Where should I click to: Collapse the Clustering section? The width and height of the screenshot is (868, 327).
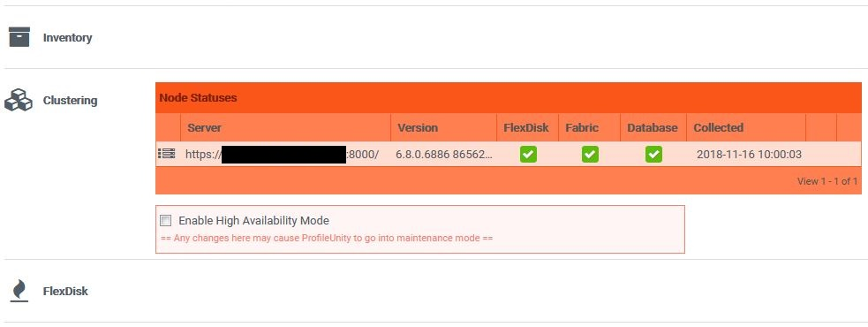(x=71, y=101)
